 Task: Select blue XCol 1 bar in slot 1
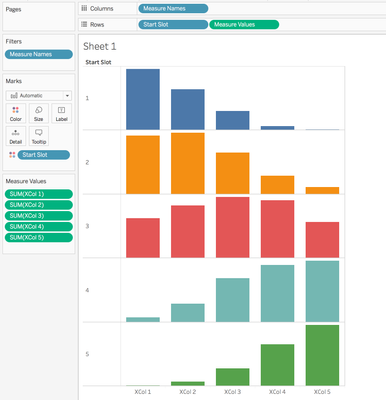click(143, 99)
